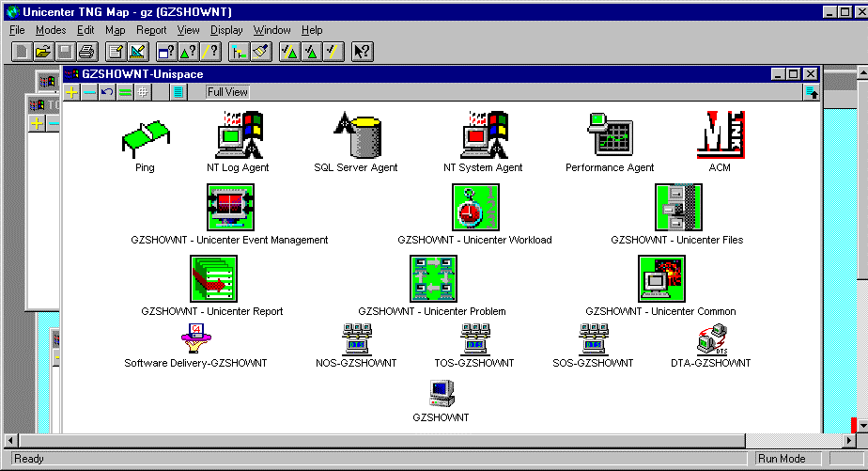
Task: Click the Run Mode status bar field
Action: point(788,459)
